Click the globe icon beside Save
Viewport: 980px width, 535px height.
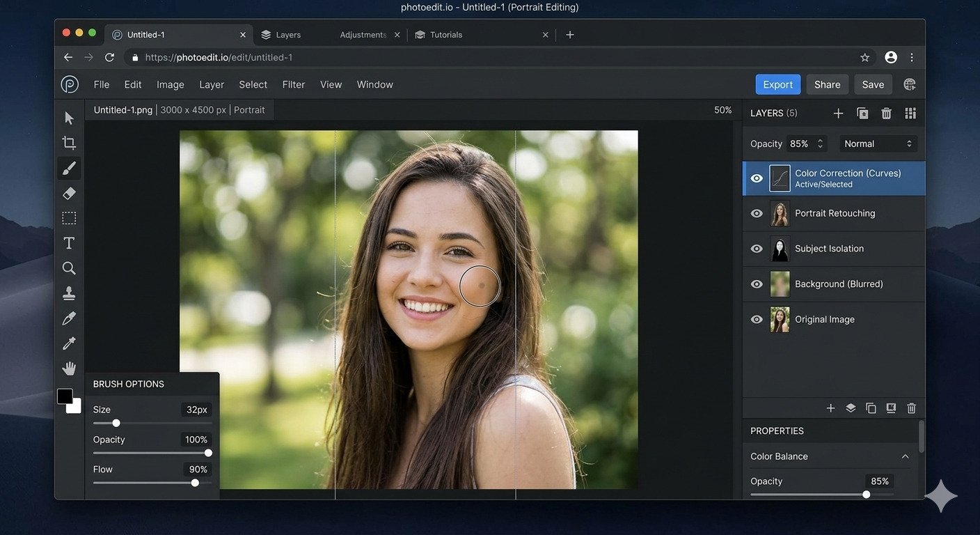click(x=909, y=84)
